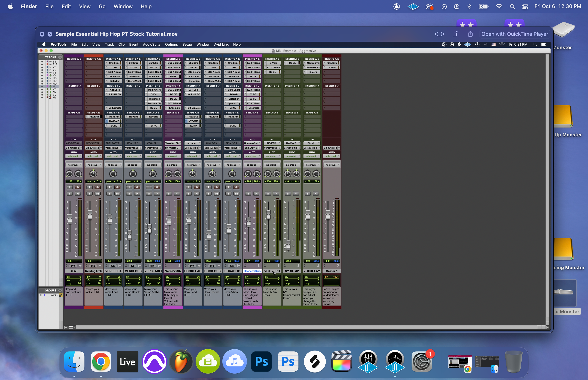Click the NY COMP volume fader
The image size is (588, 380).
click(x=288, y=245)
